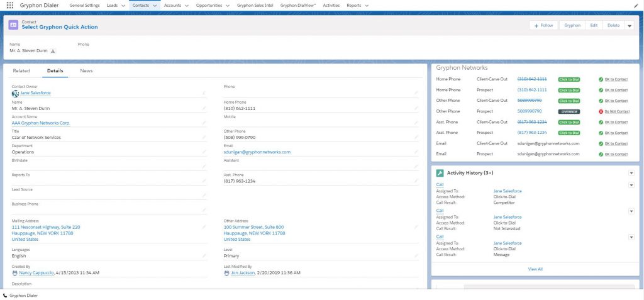Expand the Leads tab dropdown arrow
Screen dimensions: 644x300
coord(124,6)
